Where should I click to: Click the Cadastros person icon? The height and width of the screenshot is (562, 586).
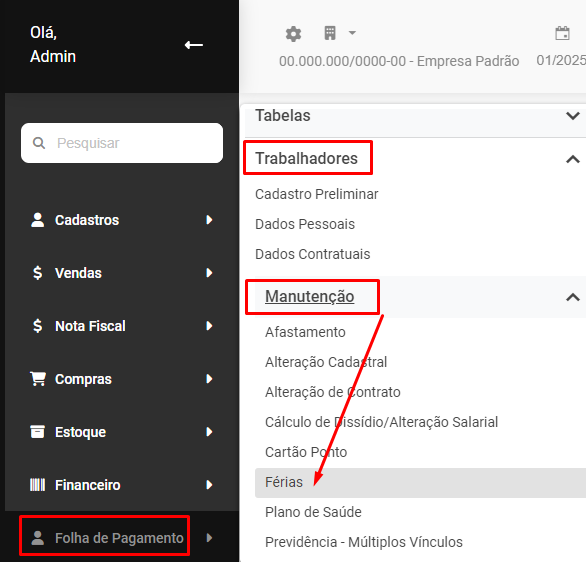[x=37, y=220]
